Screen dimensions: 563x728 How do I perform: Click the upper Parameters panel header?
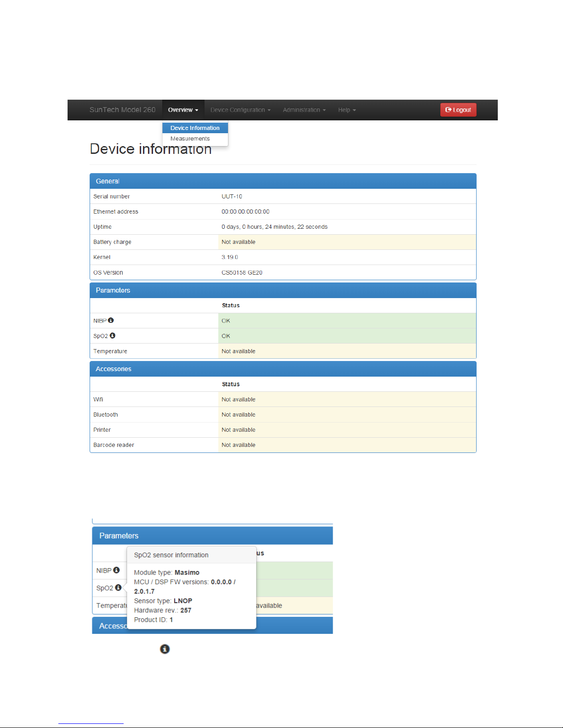click(x=283, y=290)
